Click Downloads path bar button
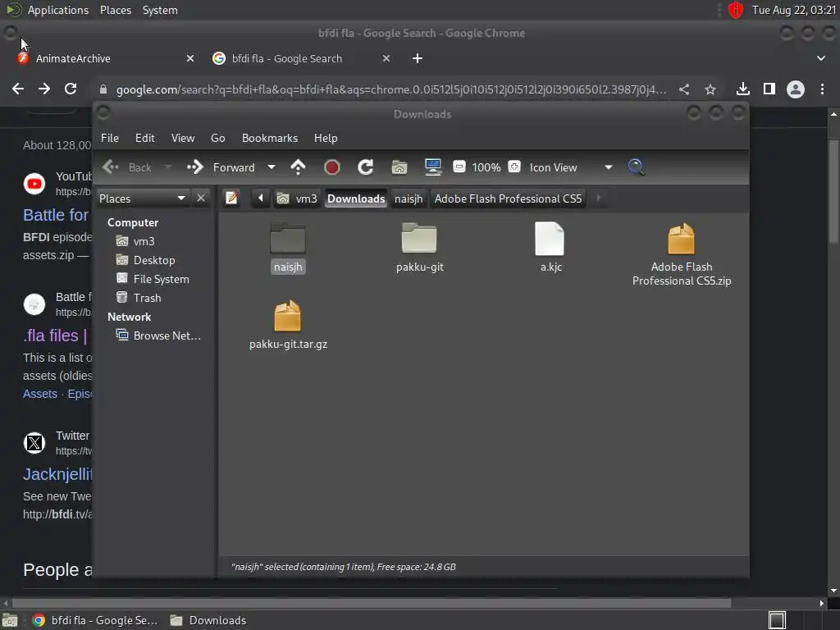 [x=356, y=199]
